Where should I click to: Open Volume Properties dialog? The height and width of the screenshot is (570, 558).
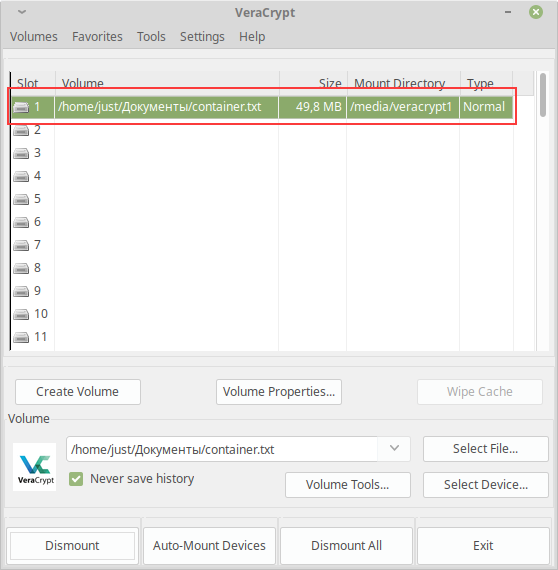(x=279, y=392)
